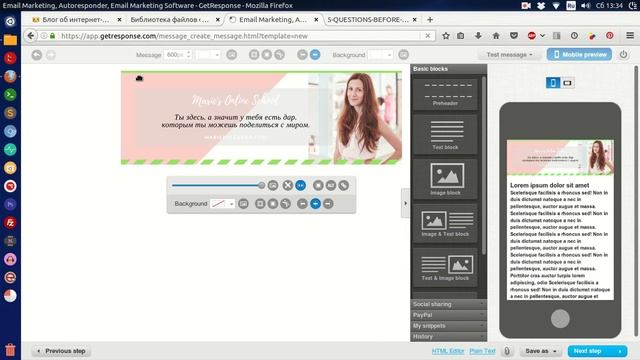Image resolution: width=640 pixels, height=360 pixels.
Task: Proceed with the Next step button
Action: [597, 351]
